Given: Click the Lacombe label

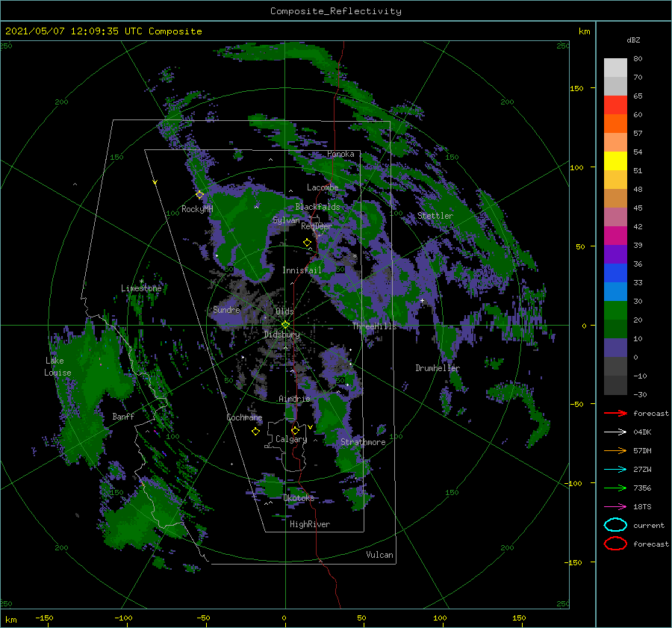Looking at the screenshot, I should pos(323,187).
